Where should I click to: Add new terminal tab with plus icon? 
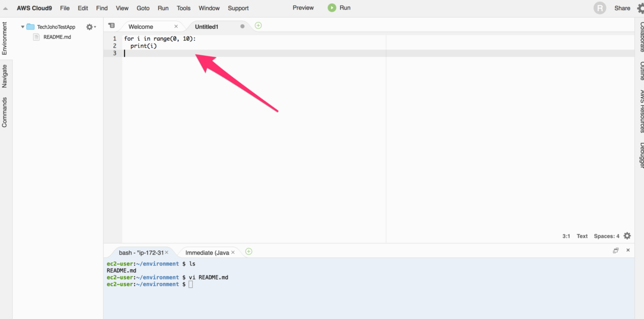pyautogui.click(x=248, y=251)
